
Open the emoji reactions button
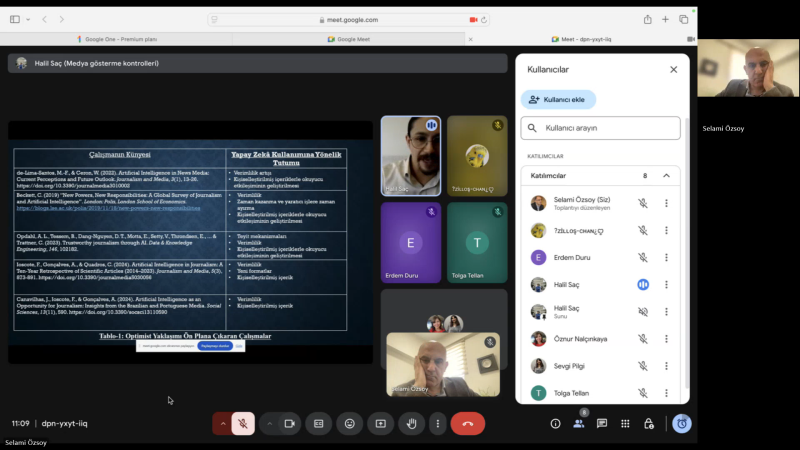[x=349, y=423]
